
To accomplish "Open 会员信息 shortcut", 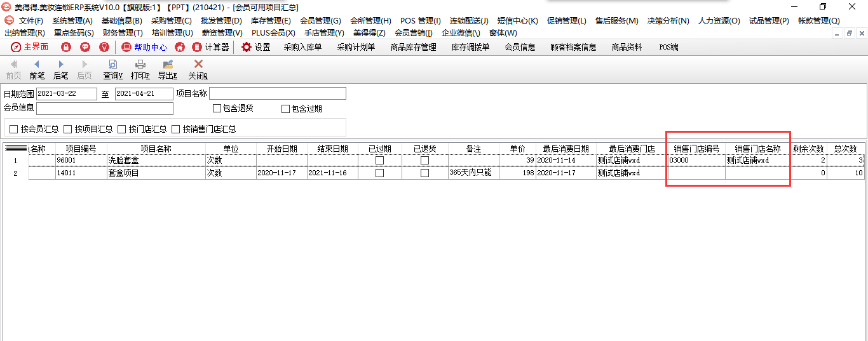I will click(x=520, y=47).
